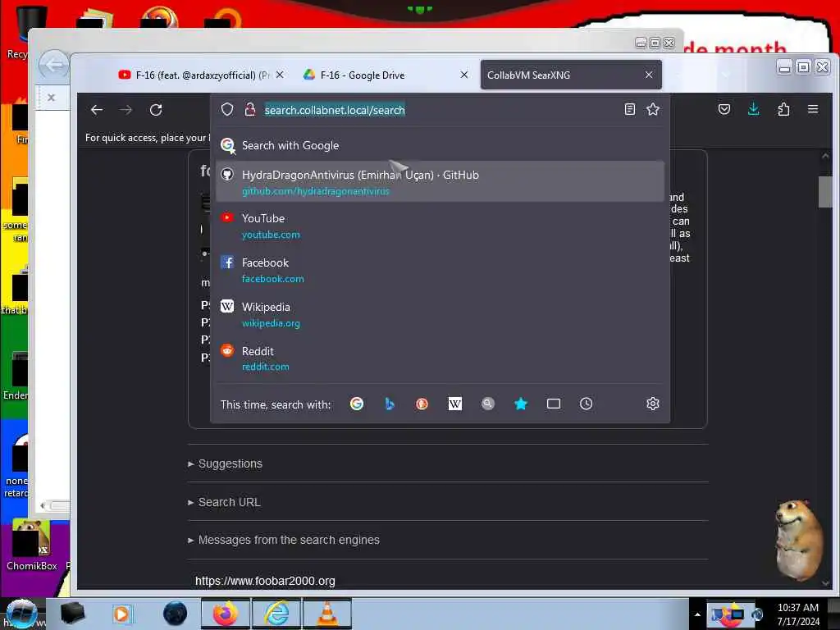Click the x button in the rear window panel
This screenshot has height=630, width=840.
[51, 98]
